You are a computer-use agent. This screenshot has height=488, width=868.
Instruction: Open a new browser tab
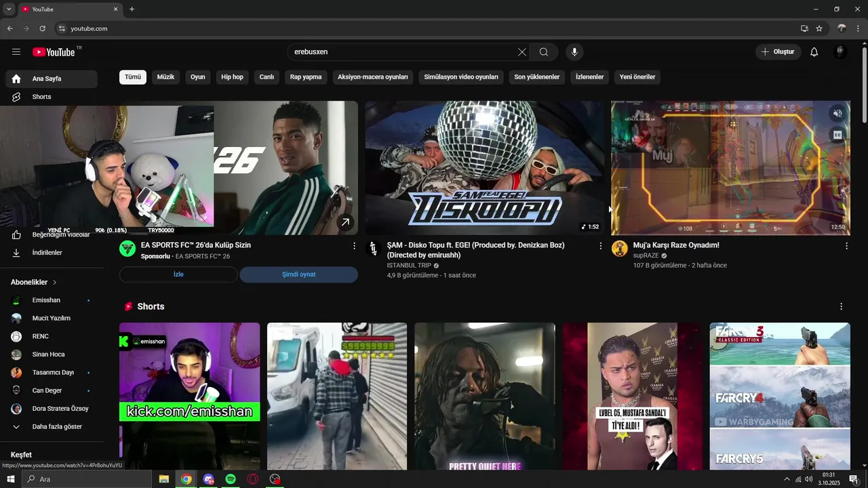tap(132, 9)
